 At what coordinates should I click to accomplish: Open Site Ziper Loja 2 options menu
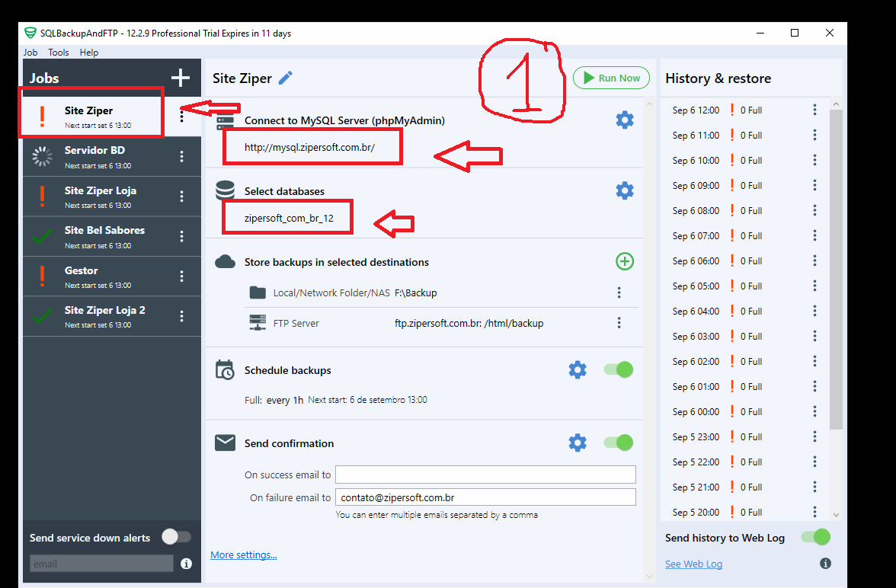[x=181, y=316]
